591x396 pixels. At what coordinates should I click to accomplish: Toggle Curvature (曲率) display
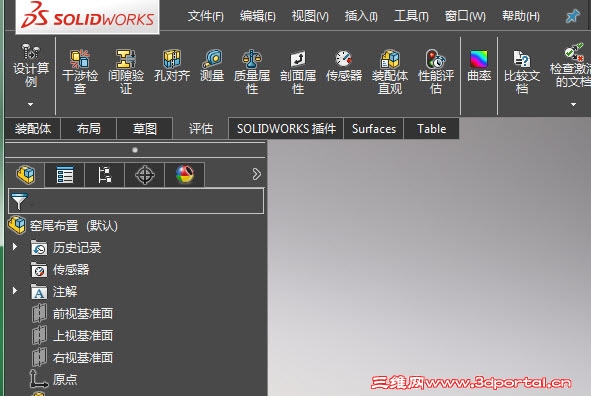[x=479, y=66]
